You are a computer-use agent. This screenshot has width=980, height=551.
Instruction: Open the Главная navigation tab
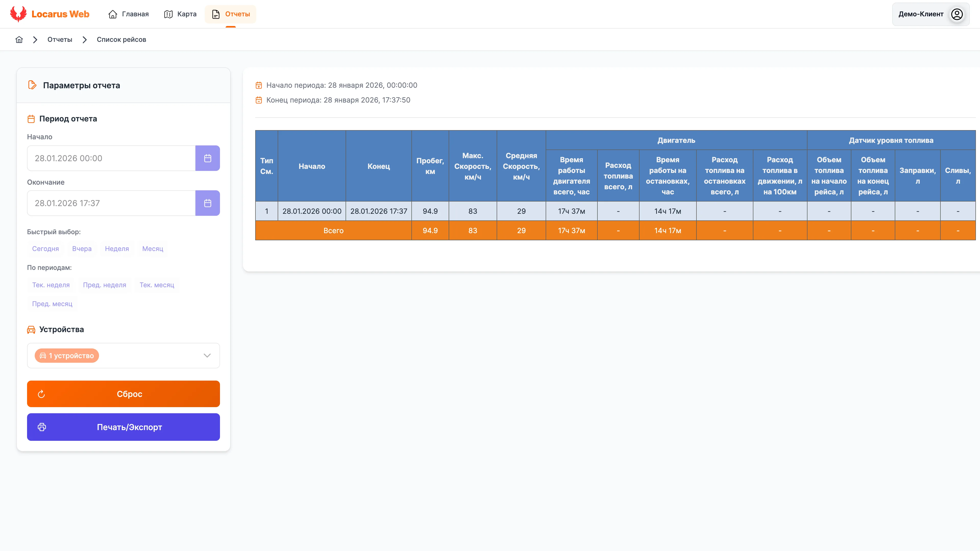[x=129, y=14]
